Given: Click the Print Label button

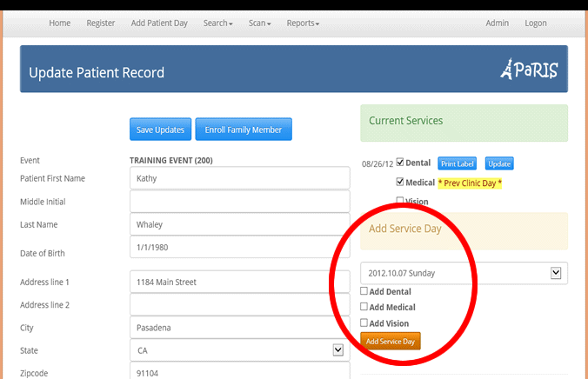Looking at the screenshot, I should 458,163.
